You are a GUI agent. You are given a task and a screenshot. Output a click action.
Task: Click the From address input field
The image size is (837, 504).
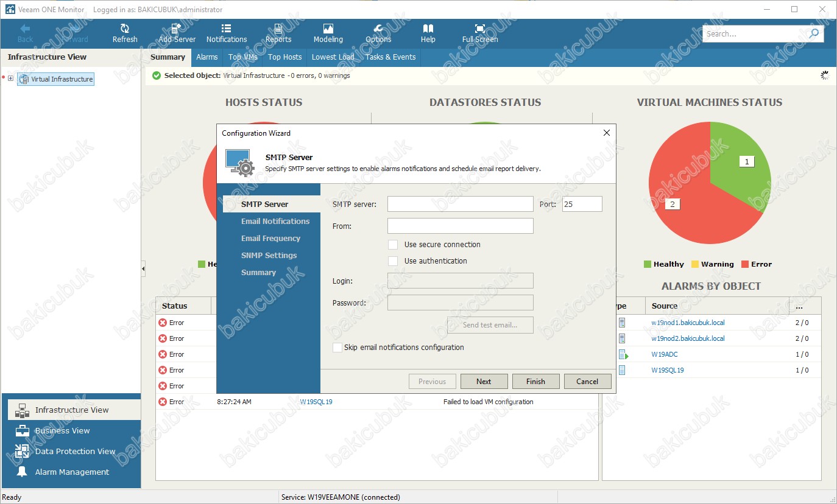pyautogui.click(x=460, y=226)
